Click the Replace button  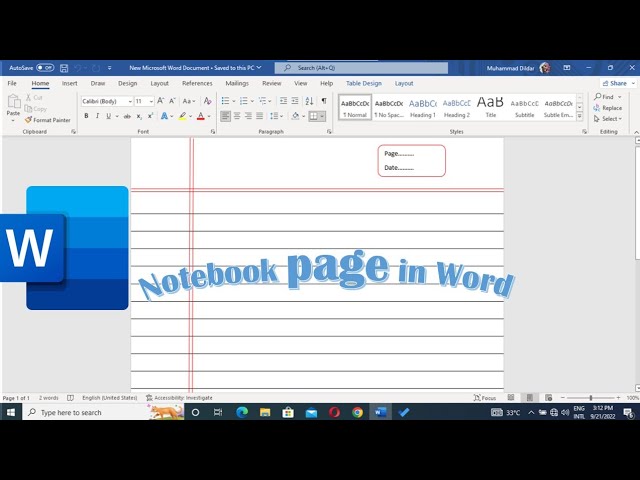tap(608, 108)
